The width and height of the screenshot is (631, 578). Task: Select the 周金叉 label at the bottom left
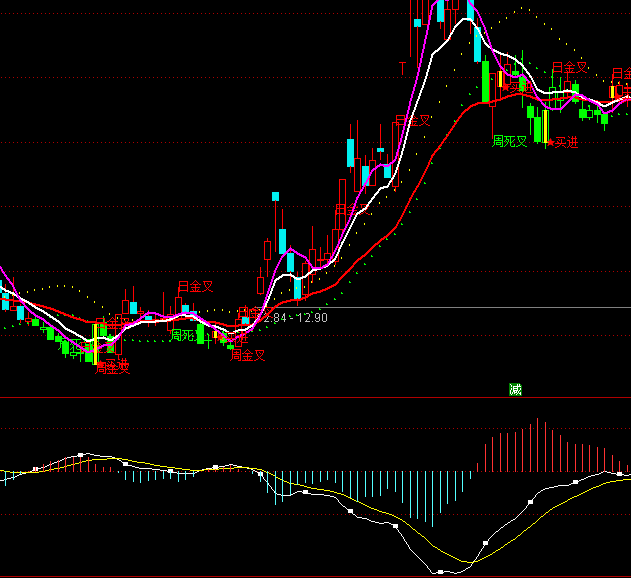pos(112,367)
